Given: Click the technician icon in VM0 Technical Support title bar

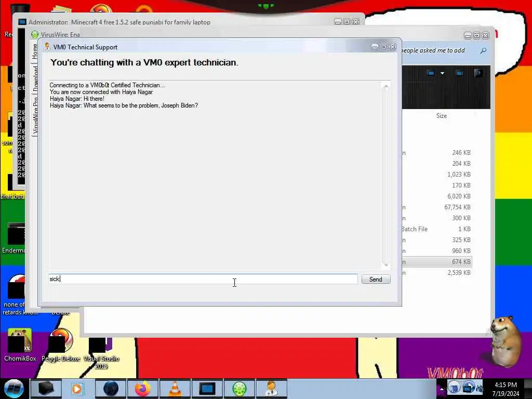Looking at the screenshot, I should pos(47,47).
